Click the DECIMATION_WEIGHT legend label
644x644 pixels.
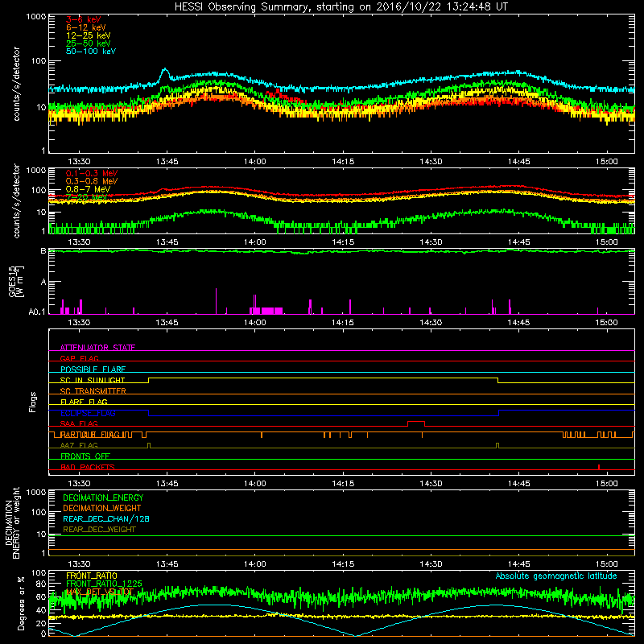[102, 508]
